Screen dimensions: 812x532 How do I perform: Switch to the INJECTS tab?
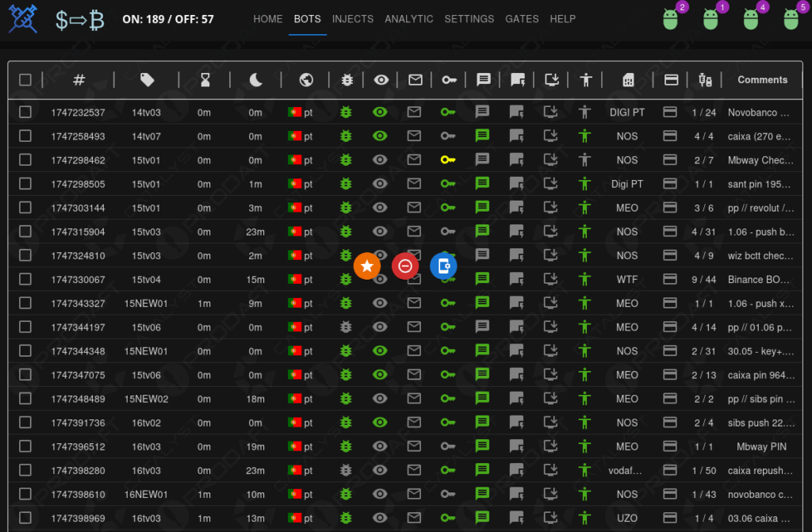(353, 19)
